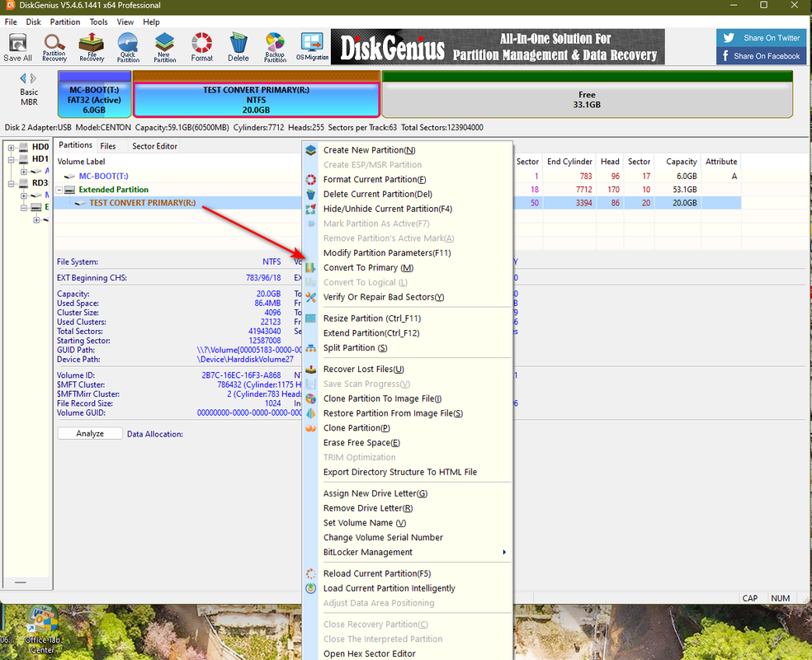Click the New Partition toolbar icon

[165, 47]
